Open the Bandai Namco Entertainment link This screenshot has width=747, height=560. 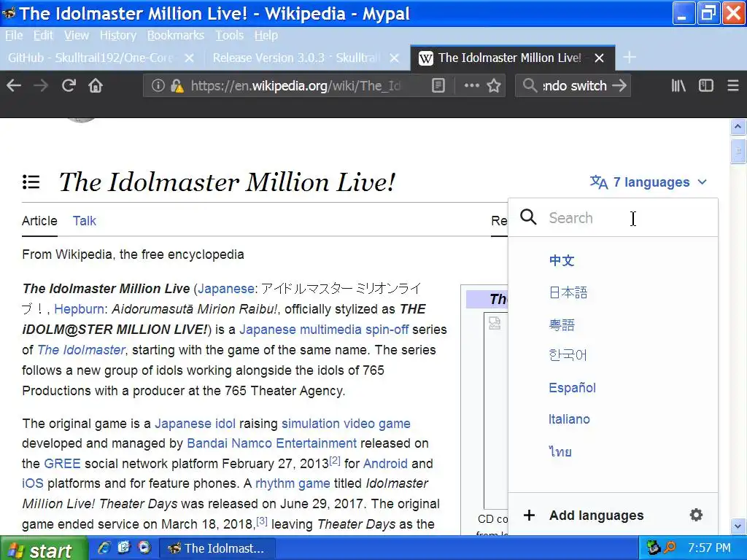[271, 443]
